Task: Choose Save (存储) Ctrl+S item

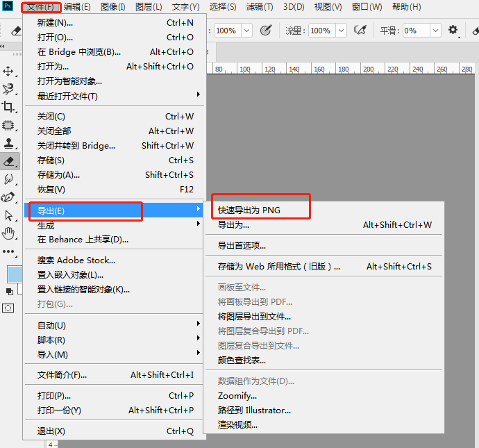Action: (x=114, y=160)
